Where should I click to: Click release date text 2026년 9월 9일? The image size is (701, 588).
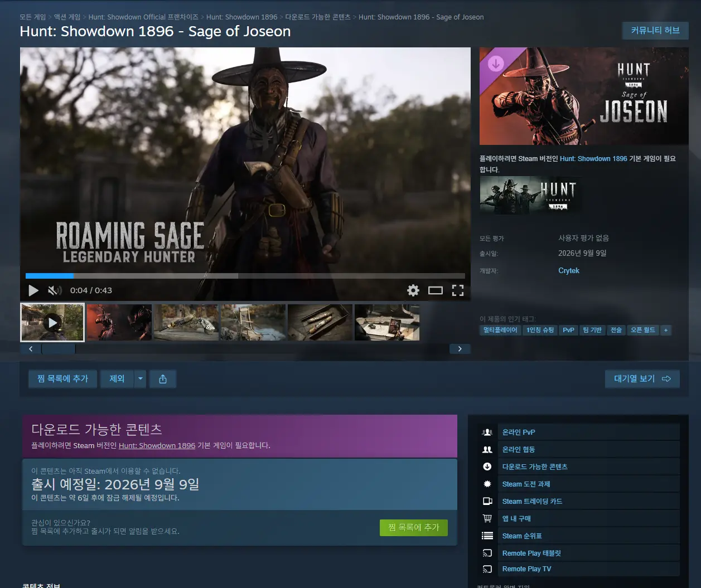point(582,253)
